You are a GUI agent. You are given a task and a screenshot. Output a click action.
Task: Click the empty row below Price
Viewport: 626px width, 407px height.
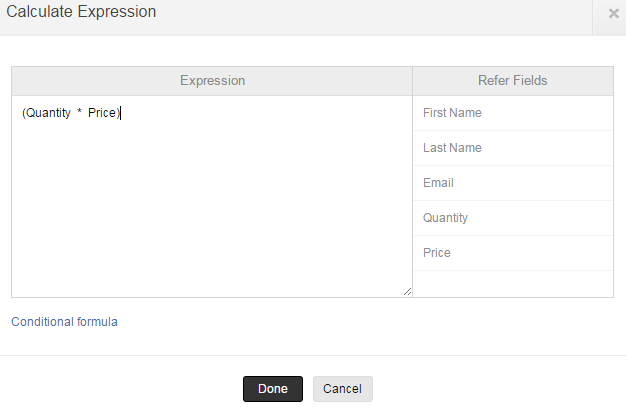click(513, 284)
